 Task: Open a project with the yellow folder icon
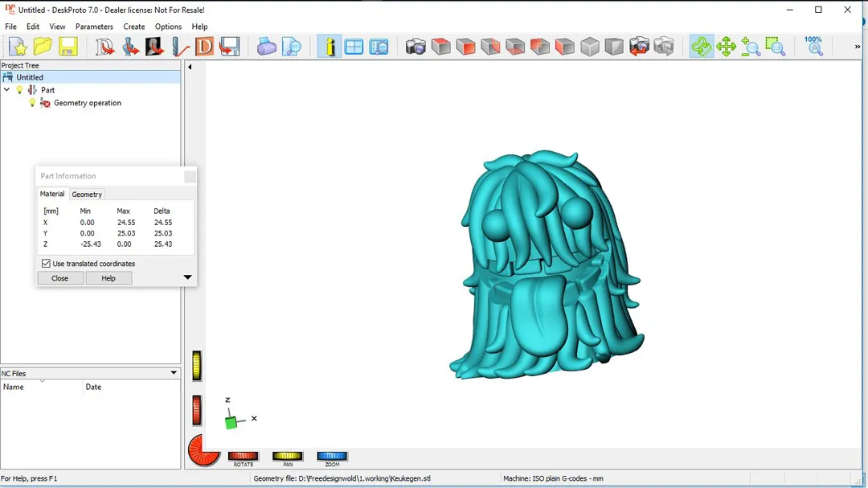[43, 47]
